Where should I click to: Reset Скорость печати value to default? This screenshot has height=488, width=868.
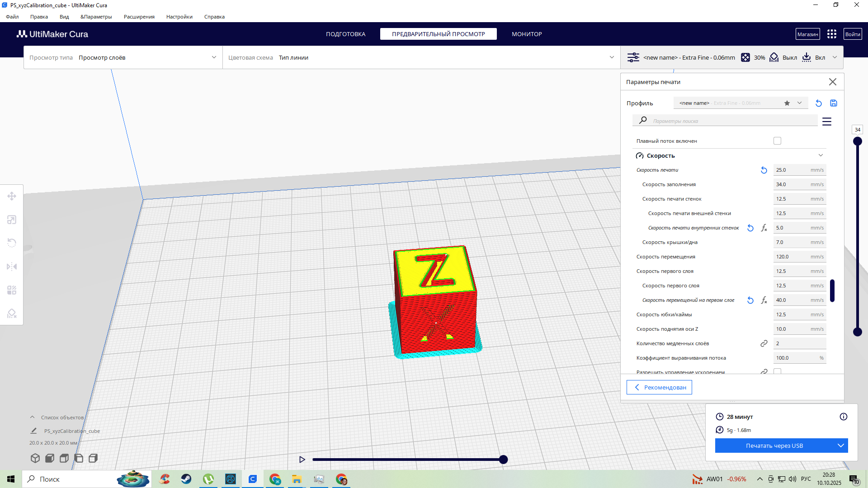(x=764, y=170)
